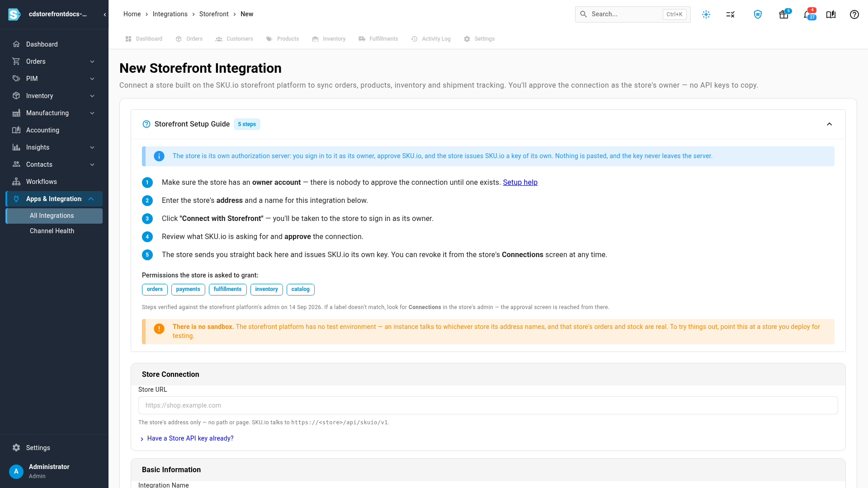
Task: Open the Setup help link
Action: point(520,183)
